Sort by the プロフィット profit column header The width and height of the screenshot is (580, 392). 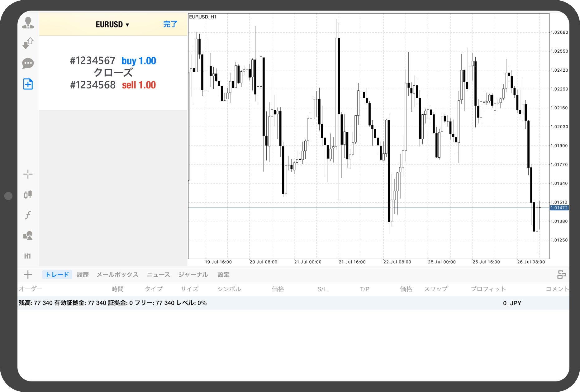(x=488, y=289)
